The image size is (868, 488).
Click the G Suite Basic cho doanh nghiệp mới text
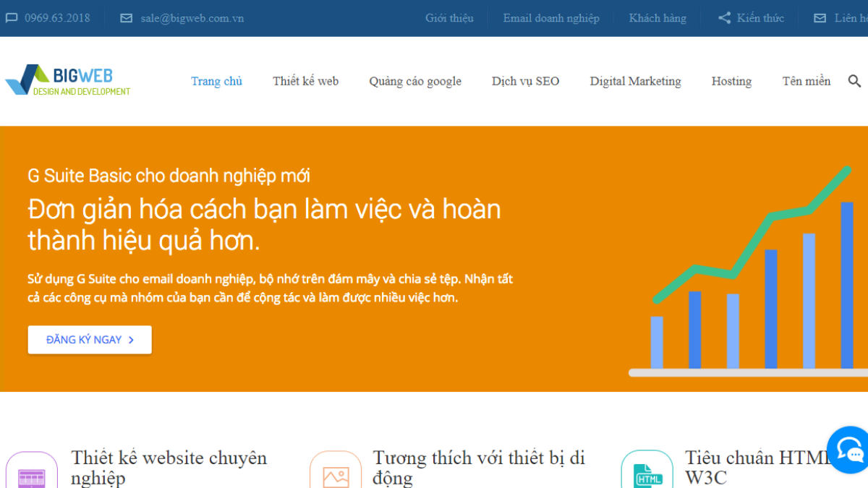169,176
